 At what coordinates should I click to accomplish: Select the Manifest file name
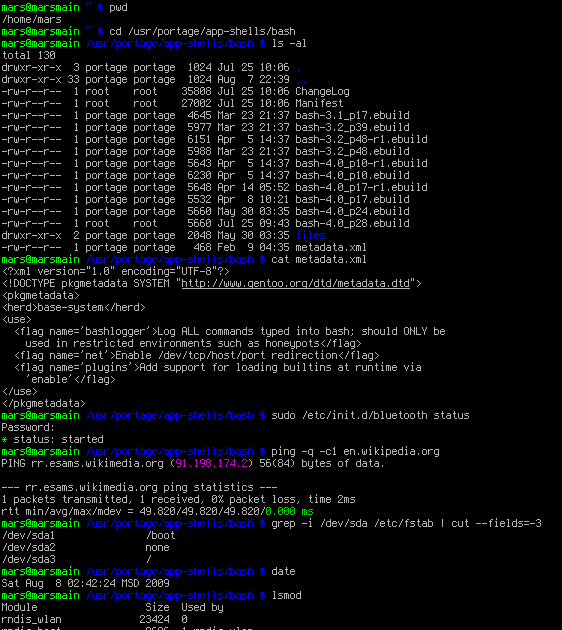(x=319, y=103)
